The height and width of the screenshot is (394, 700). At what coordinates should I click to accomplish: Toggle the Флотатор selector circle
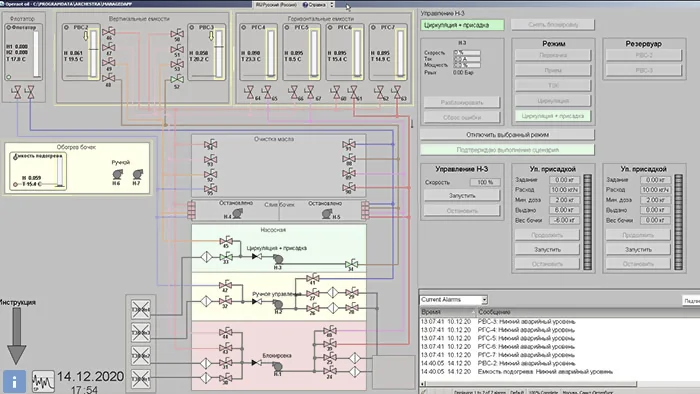tap(8, 28)
